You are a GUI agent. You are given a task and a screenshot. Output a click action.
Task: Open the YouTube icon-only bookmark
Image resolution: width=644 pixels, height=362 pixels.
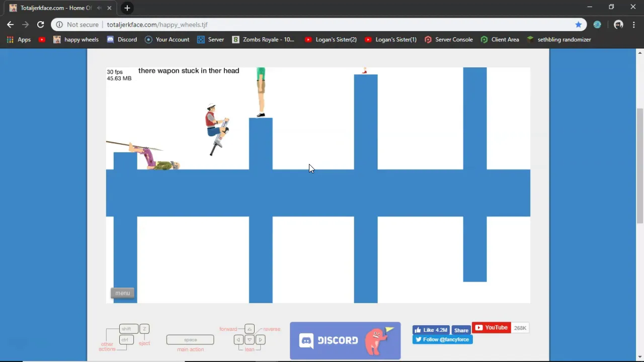[x=42, y=39]
